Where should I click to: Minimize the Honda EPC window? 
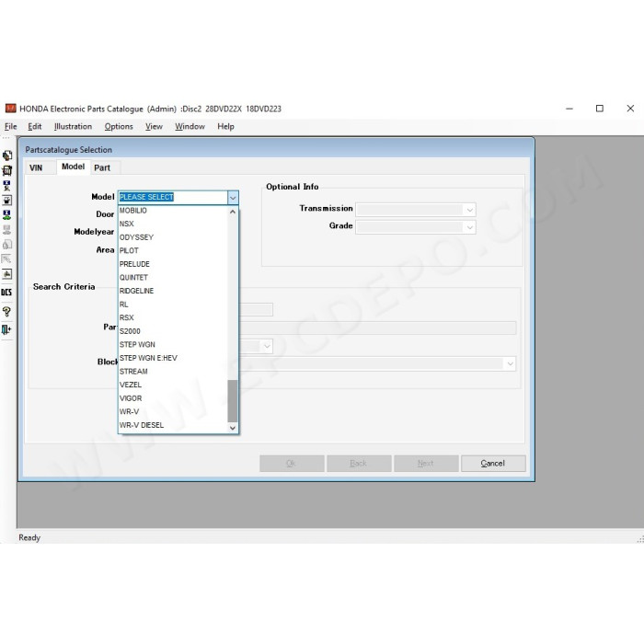coord(569,109)
